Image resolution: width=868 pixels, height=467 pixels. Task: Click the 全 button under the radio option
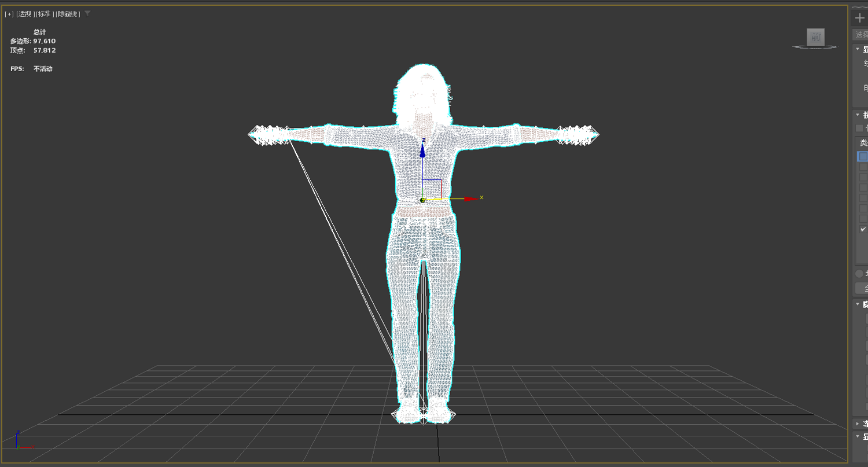click(862, 288)
